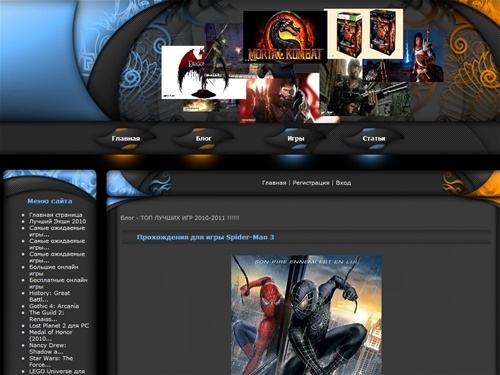Screen dimensions: 500x375
Task: Open 'Medal of Honor (2010...' sidebar link
Action: (51, 335)
